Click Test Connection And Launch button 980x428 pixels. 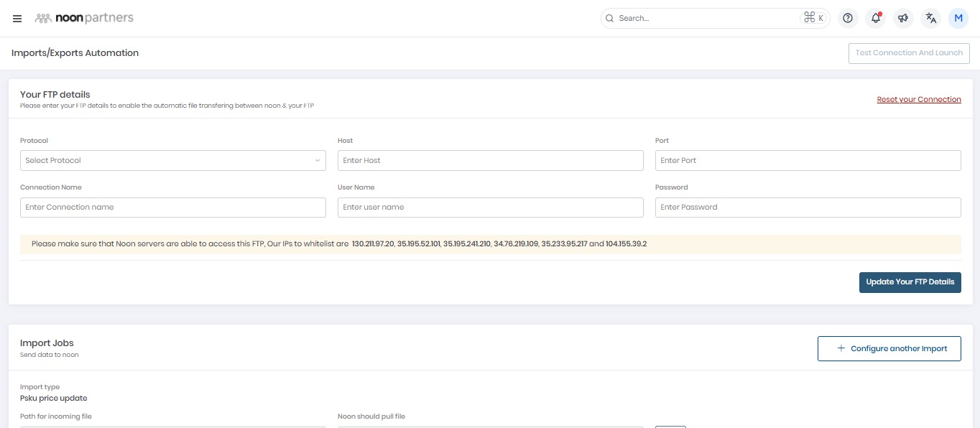click(909, 53)
